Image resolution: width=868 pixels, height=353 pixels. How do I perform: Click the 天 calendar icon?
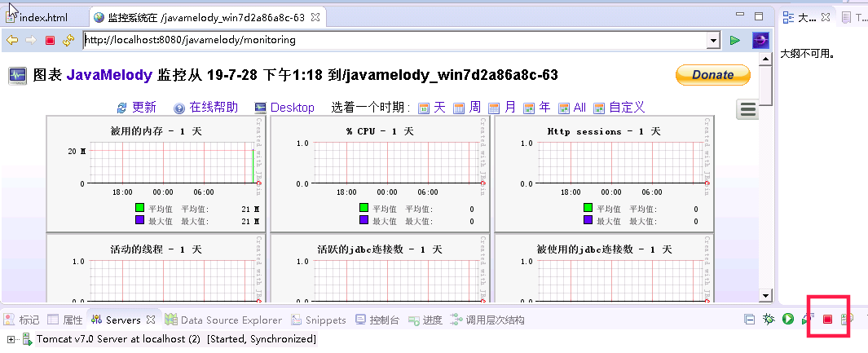[424, 108]
